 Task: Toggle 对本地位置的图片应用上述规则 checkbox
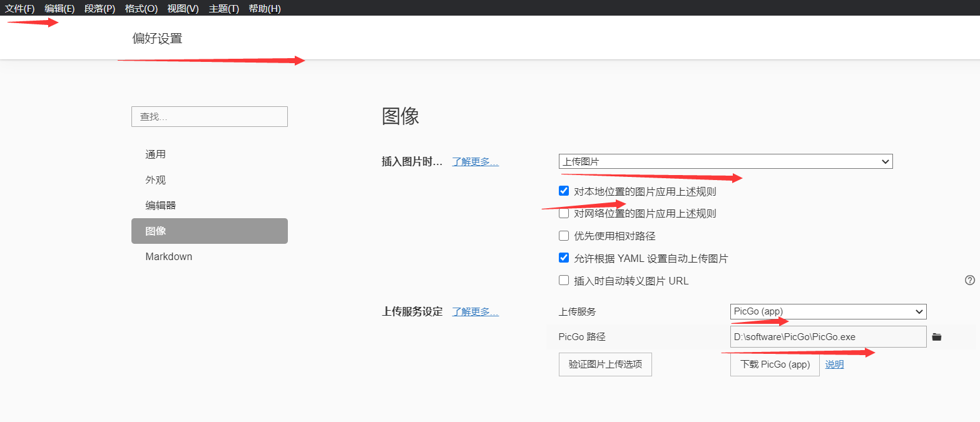(x=564, y=191)
